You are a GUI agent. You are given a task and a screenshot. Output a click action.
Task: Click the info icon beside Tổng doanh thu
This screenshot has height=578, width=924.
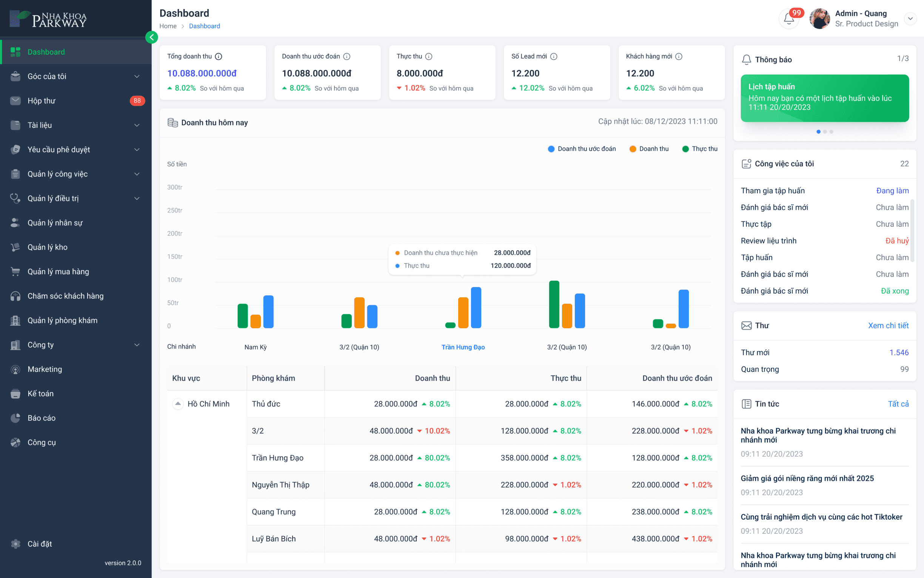[x=219, y=57]
